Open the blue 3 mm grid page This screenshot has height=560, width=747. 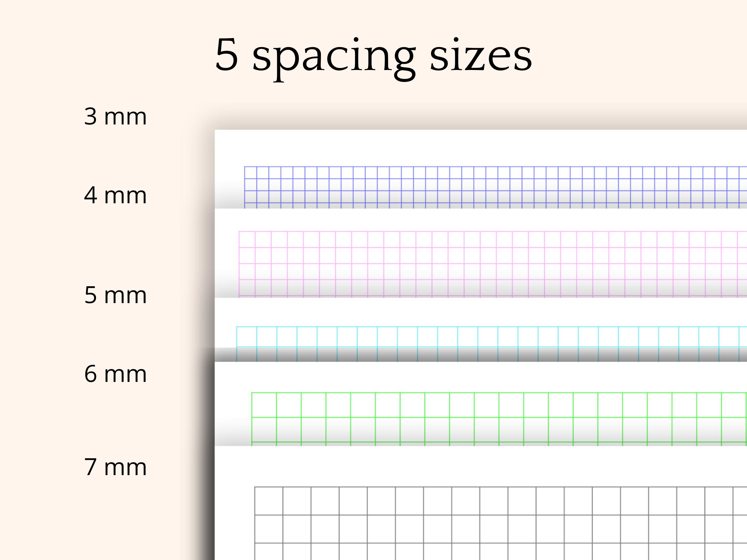click(x=481, y=169)
